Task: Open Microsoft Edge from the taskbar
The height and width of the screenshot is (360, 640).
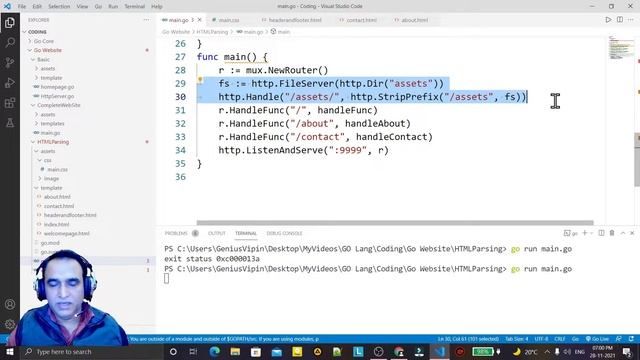Action: pyautogui.click(x=215, y=351)
